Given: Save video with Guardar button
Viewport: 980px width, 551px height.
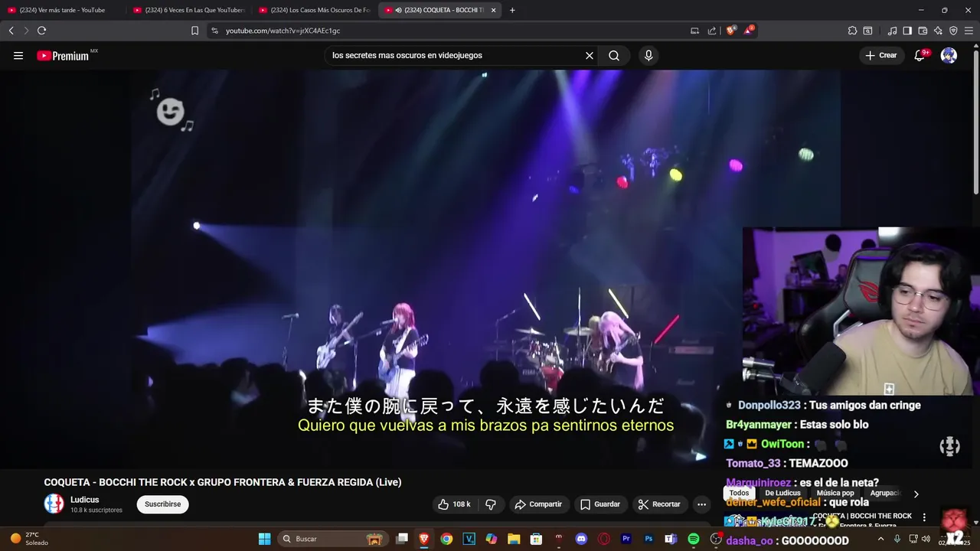Looking at the screenshot, I should pos(600,504).
